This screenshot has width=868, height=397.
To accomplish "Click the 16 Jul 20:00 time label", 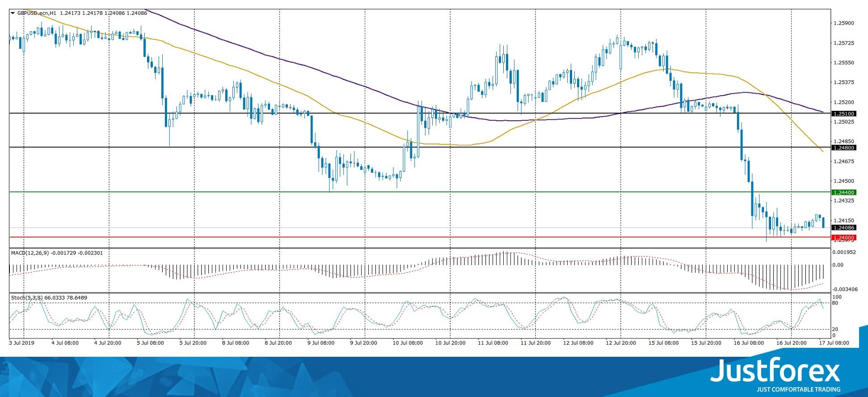I will [792, 343].
